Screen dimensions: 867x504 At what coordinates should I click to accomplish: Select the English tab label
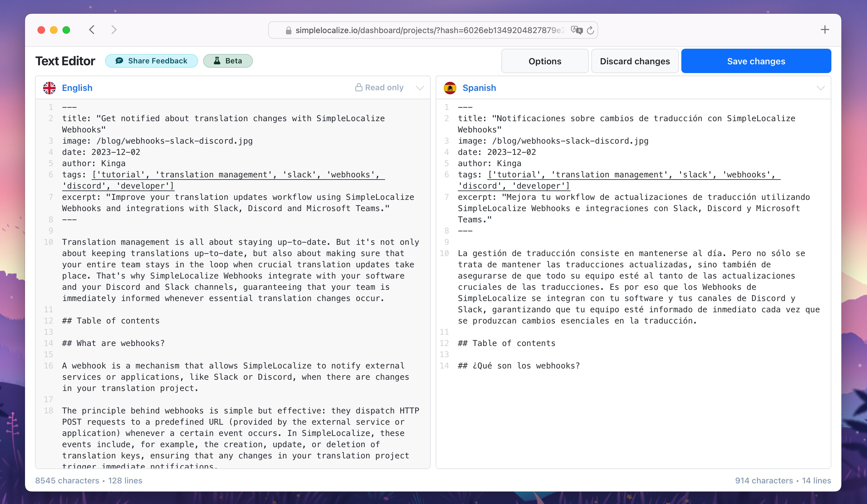click(x=77, y=88)
